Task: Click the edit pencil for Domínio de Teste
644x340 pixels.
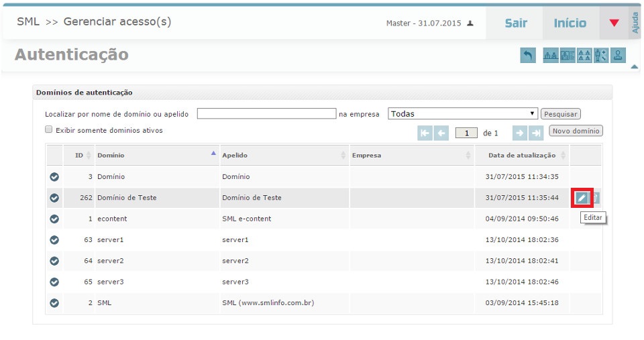Action: [x=582, y=198]
